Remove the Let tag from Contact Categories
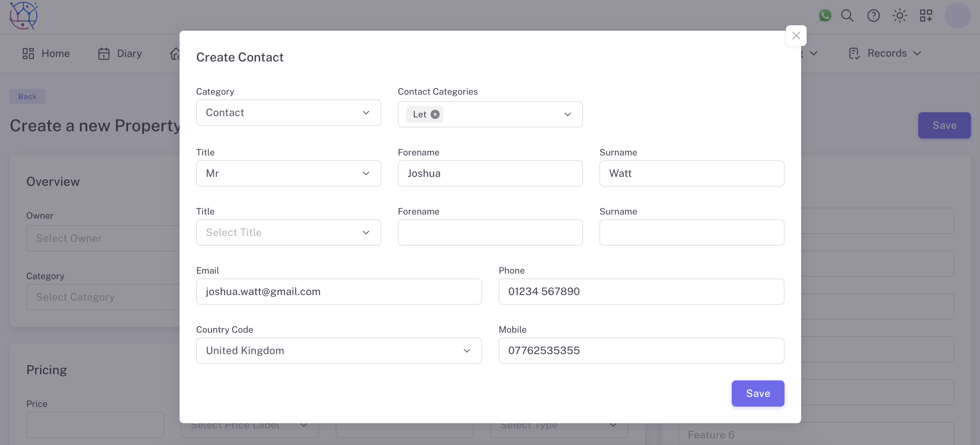The image size is (980, 445). click(x=435, y=114)
